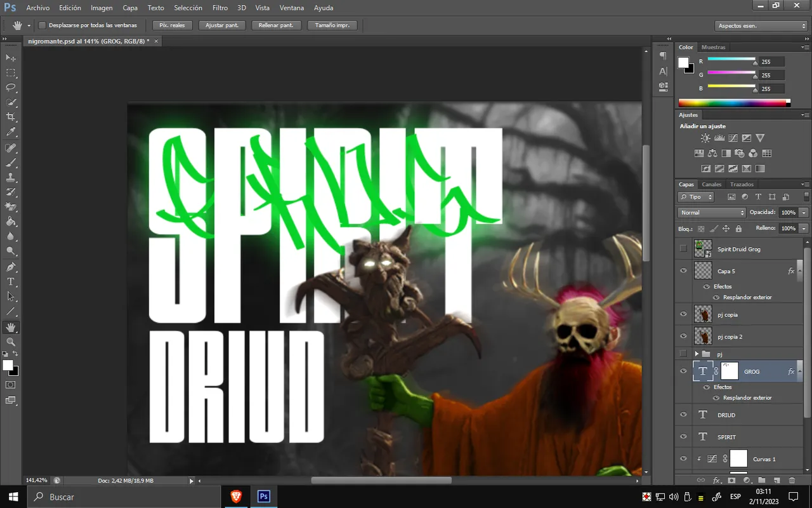Select the Rectangular Marquee tool
This screenshot has height=508, width=812.
pyautogui.click(x=11, y=73)
